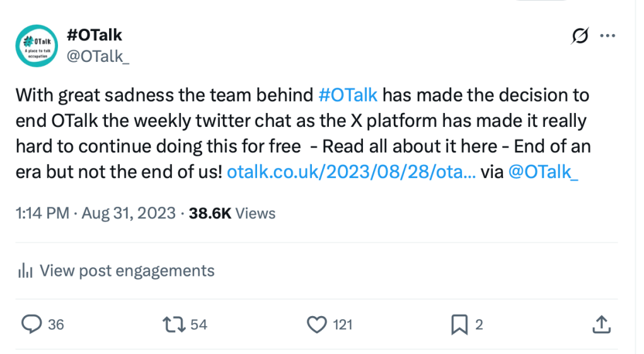Open the Grok slash-circle icon
The width and height of the screenshot is (644, 354).
pyautogui.click(x=580, y=37)
